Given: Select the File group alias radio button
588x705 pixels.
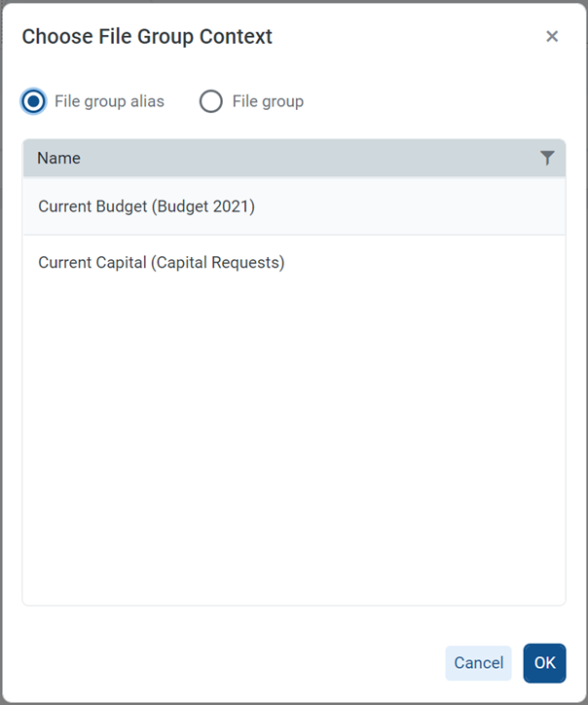Looking at the screenshot, I should [x=34, y=101].
